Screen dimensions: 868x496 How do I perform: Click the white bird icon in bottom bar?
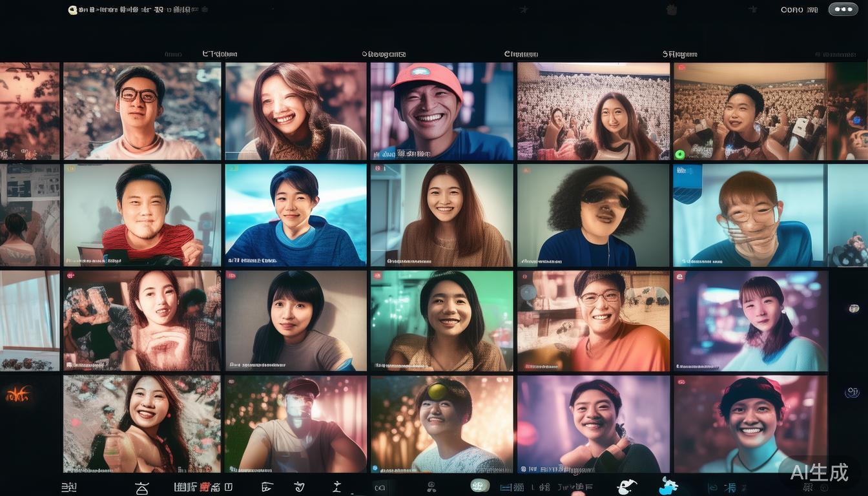pyautogui.click(x=626, y=486)
